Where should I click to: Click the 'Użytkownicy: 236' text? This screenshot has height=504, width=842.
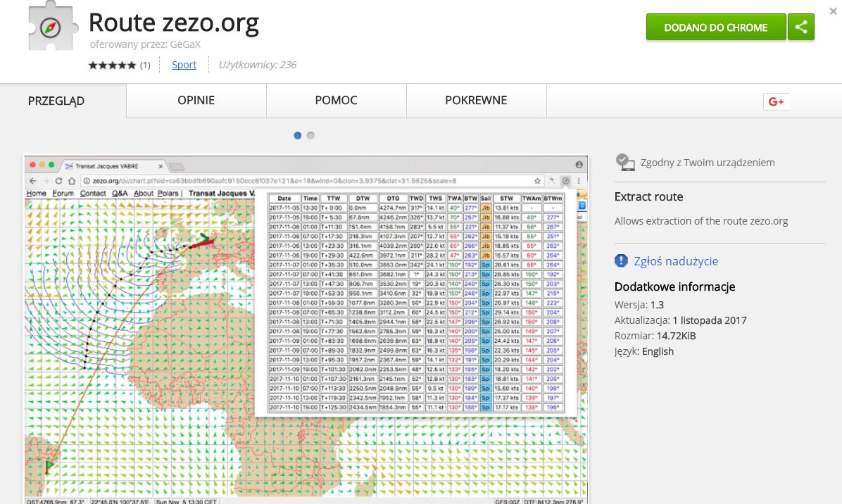pos(257,65)
